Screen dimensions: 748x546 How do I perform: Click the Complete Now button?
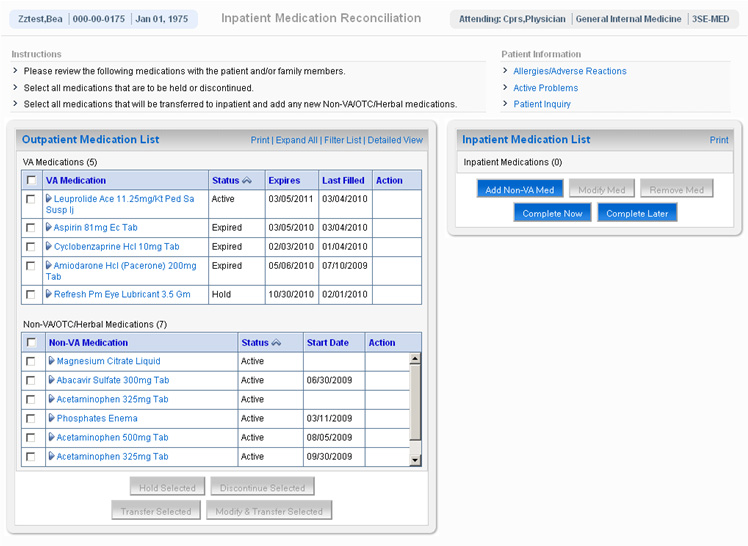pos(552,213)
